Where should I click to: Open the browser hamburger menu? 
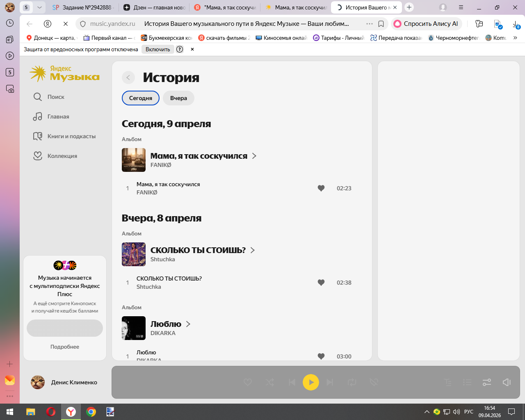[x=461, y=7]
